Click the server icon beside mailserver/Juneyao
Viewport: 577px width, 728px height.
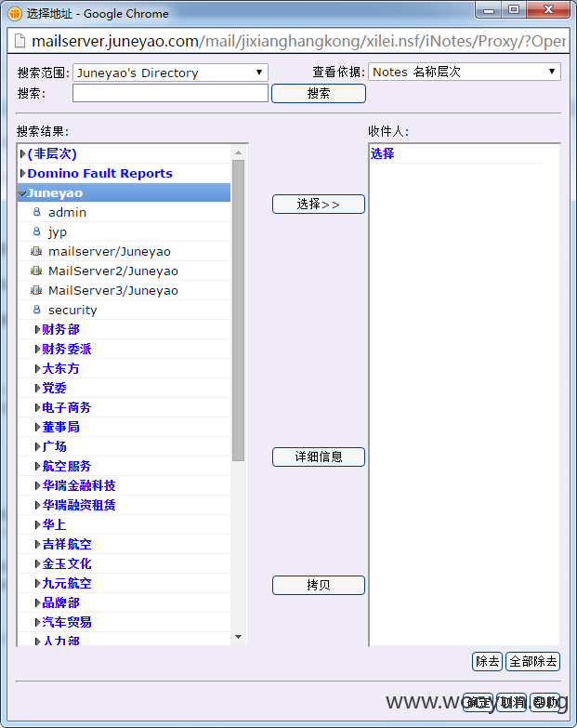click(36, 251)
